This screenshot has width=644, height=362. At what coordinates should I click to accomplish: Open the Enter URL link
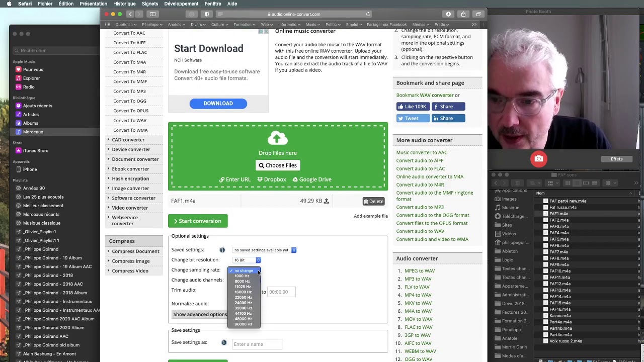tap(235, 179)
